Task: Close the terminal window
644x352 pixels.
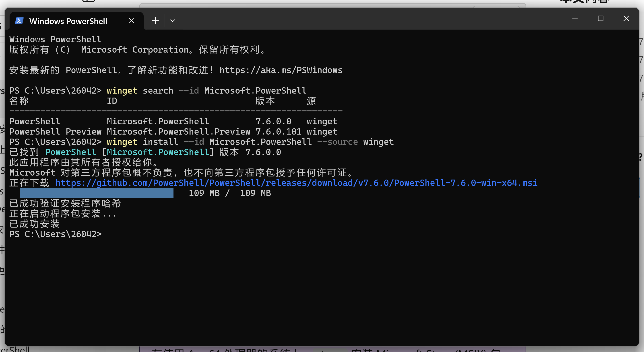Action: click(x=626, y=18)
